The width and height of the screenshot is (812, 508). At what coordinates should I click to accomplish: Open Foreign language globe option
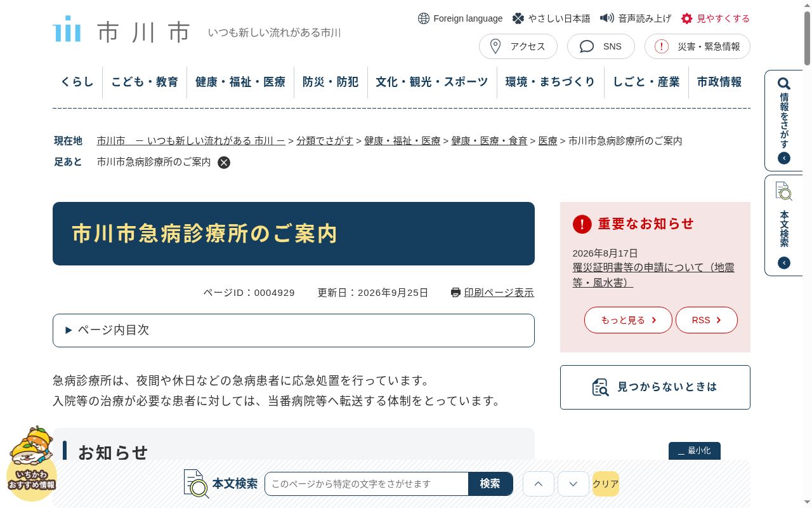tap(460, 18)
